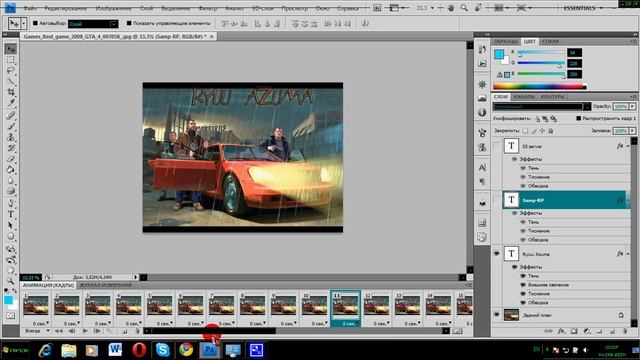The width and height of the screenshot is (640, 360).
Task: Select the Rectangular Marquee tool
Action: 11,60
